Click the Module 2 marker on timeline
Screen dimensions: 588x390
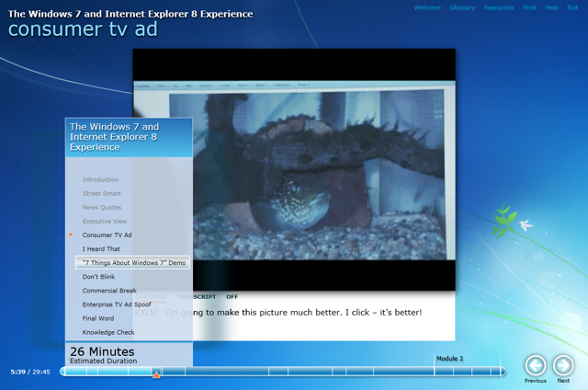(449, 359)
